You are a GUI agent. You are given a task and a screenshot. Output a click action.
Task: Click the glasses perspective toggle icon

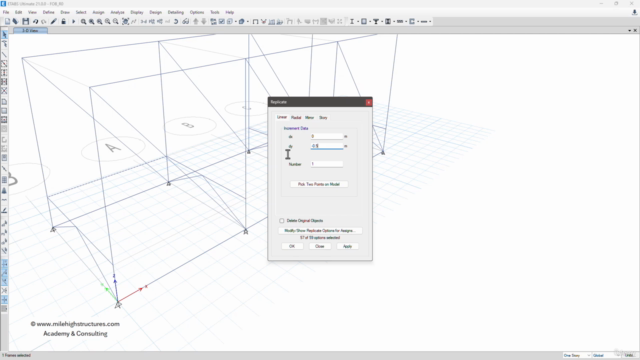coord(186,22)
